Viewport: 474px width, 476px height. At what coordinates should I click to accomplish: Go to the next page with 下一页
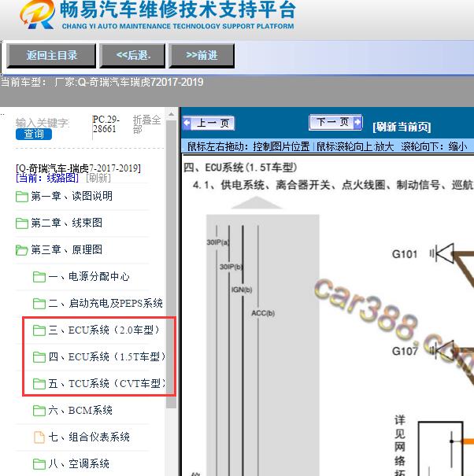pyautogui.click(x=335, y=122)
